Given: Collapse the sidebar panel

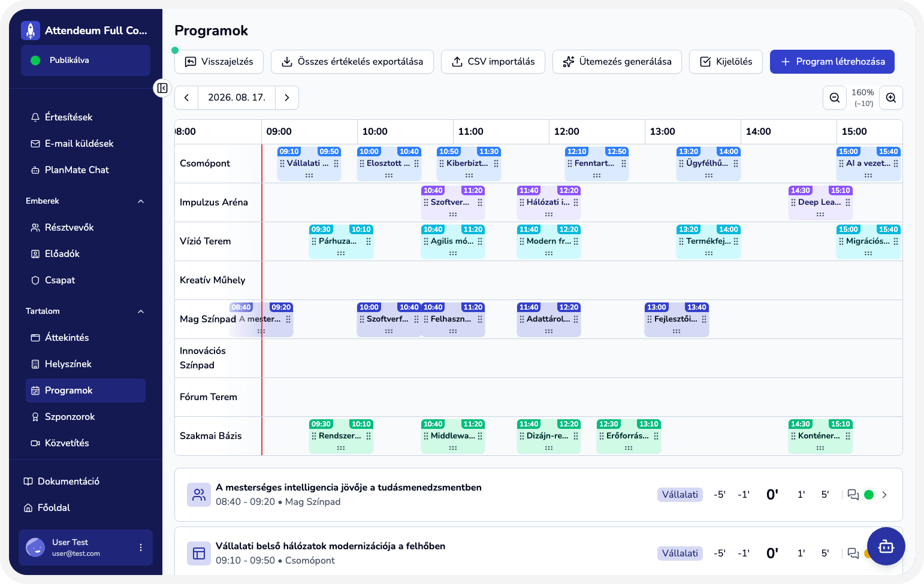Looking at the screenshot, I should coord(162,89).
